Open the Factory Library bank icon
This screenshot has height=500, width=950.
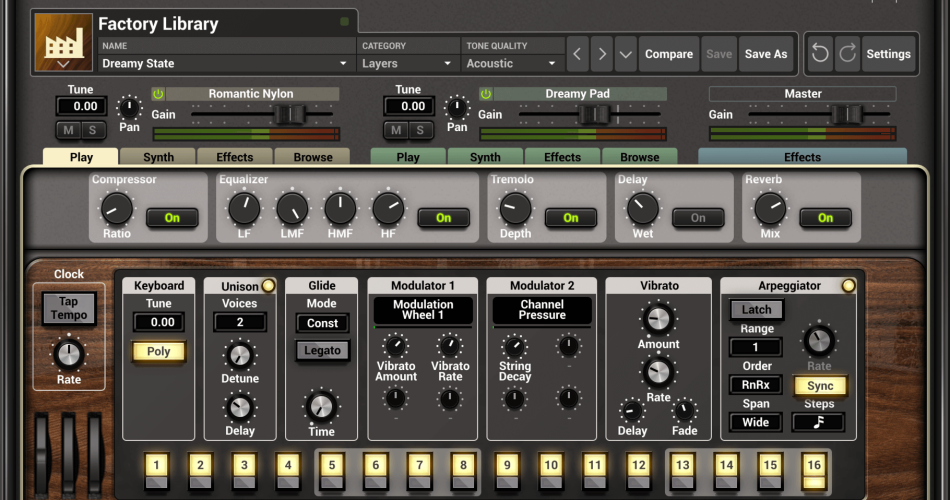[64, 42]
